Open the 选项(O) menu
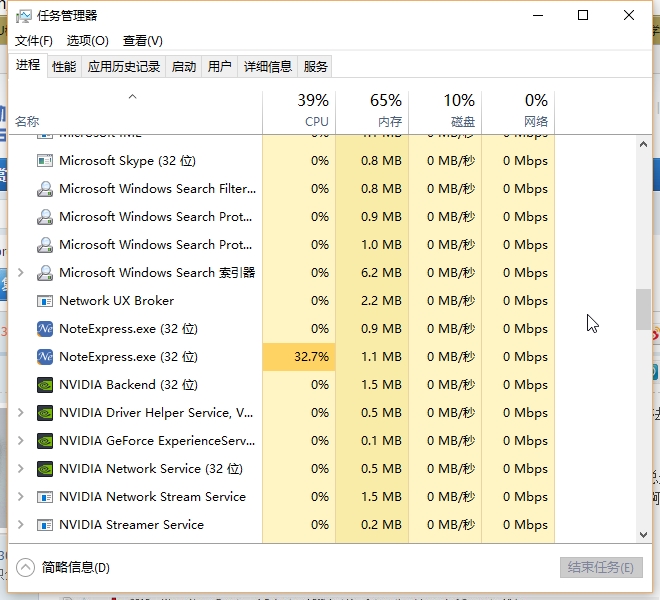The height and width of the screenshot is (600, 660). point(88,41)
